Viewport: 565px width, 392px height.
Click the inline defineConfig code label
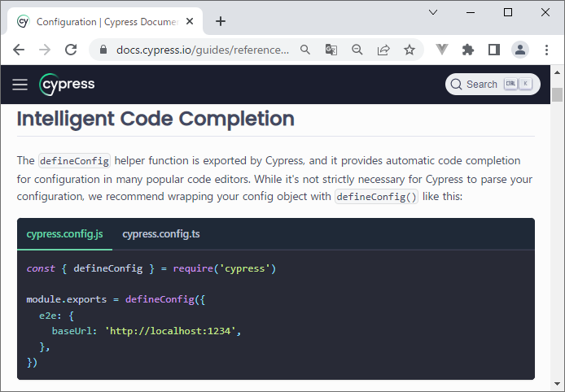coord(74,161)
